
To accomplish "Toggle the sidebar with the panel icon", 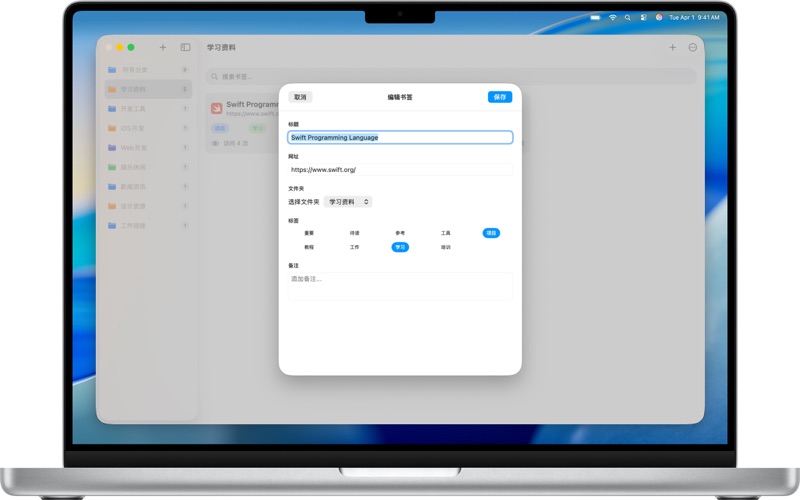I will point(185,47).
